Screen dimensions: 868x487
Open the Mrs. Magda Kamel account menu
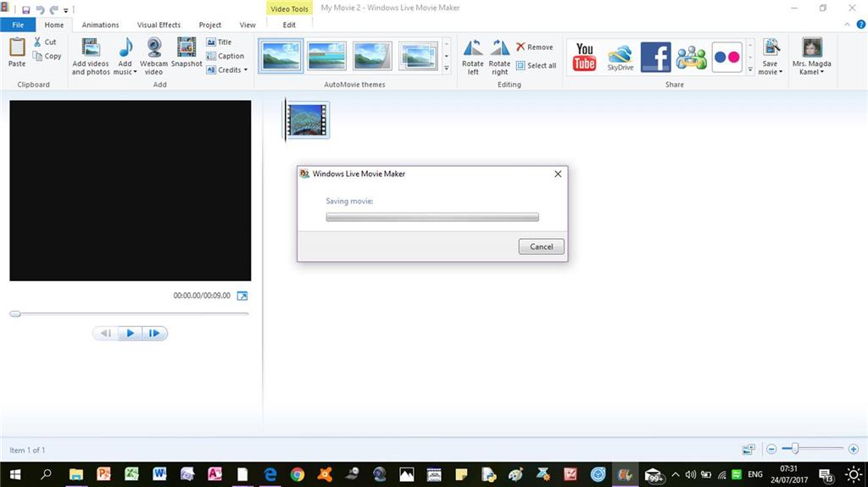pos(811,57)
